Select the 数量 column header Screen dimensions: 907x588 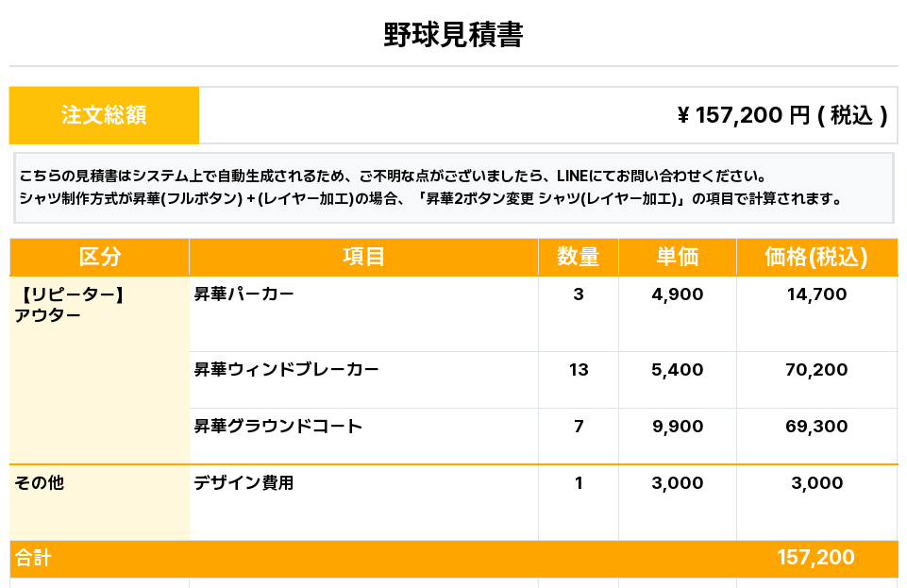[578, 257]
